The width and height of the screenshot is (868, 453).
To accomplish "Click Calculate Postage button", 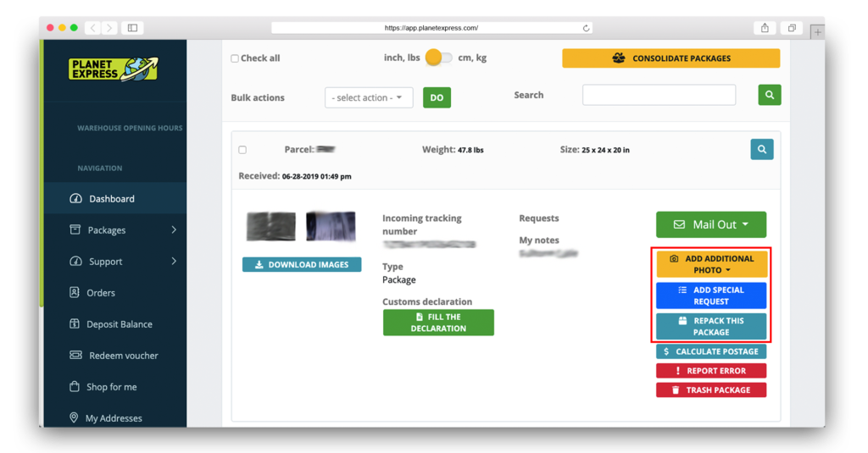I will click(x=711, y=351).
